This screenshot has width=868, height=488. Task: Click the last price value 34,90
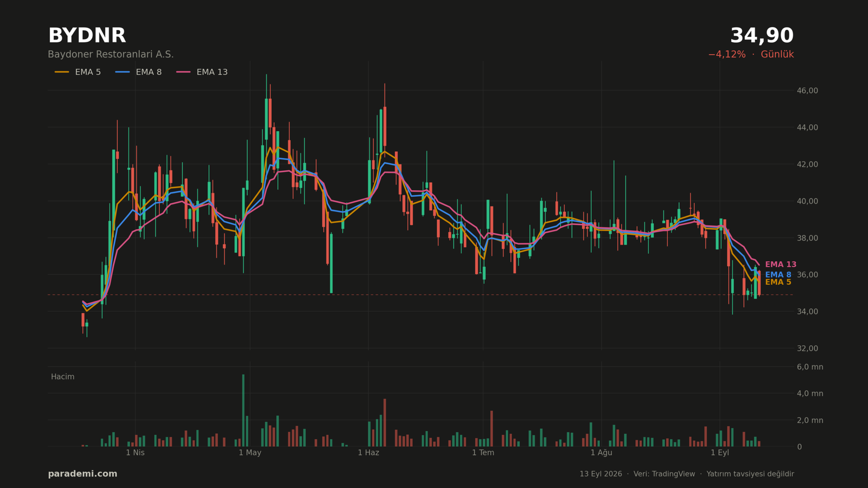[x=762, y=36]
